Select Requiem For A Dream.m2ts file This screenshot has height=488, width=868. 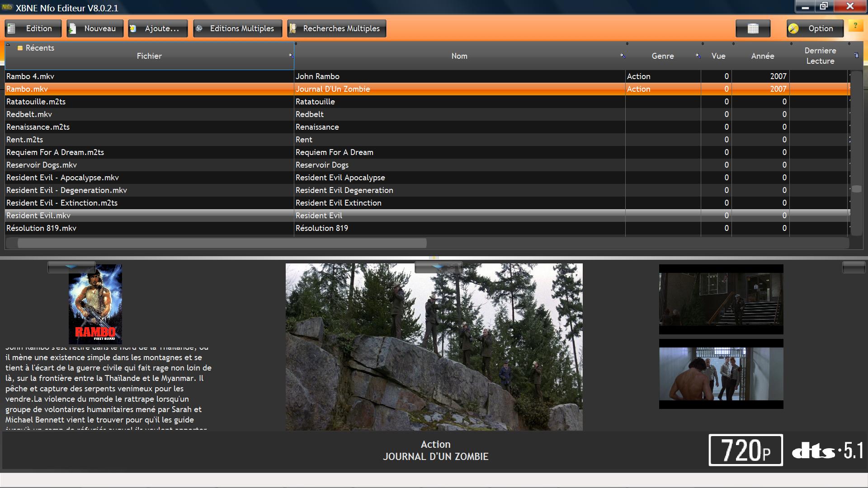tap(149, 152)
